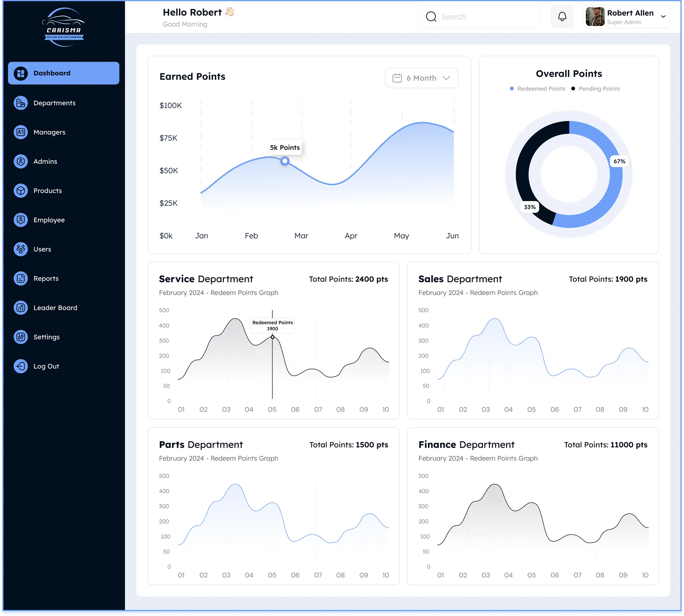Open notifications with the bell icon
This screenshot has width=684, height=616.
(x=562, y=17)
